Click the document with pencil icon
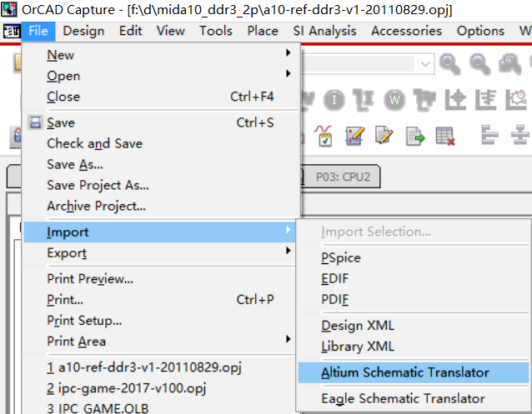The image size is (532, 414). click(384, 135)
